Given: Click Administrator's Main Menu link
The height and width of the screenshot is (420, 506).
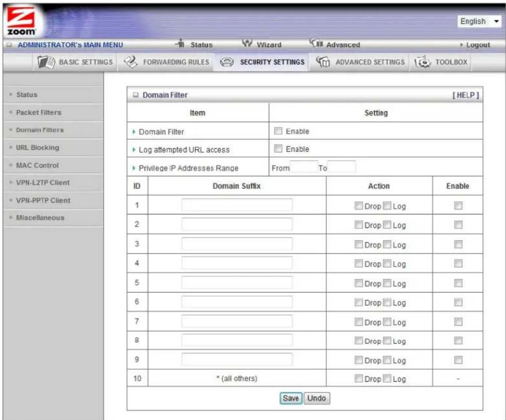Looking at the screenshot, I should [70, 45].
